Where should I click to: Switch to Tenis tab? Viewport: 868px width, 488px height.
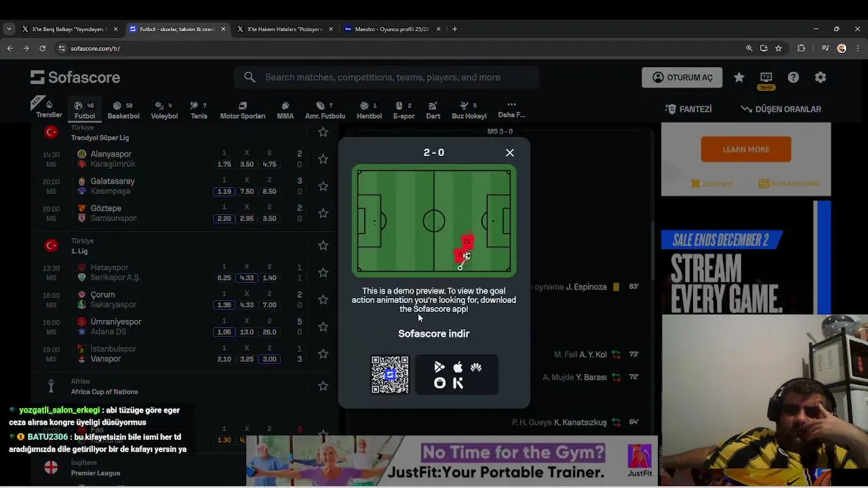pyautogui.click(x=199, y=110)
